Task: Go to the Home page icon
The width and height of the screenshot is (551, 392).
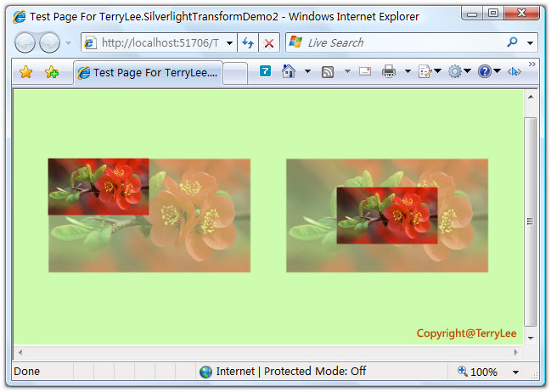Action: pyautogui.click(x=289, y=71)
